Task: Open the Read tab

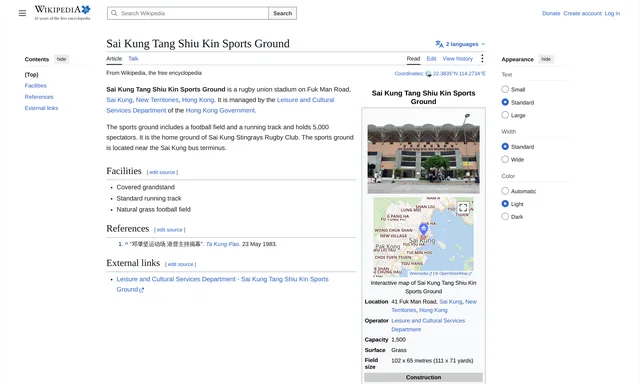Action: pos(413,59)
